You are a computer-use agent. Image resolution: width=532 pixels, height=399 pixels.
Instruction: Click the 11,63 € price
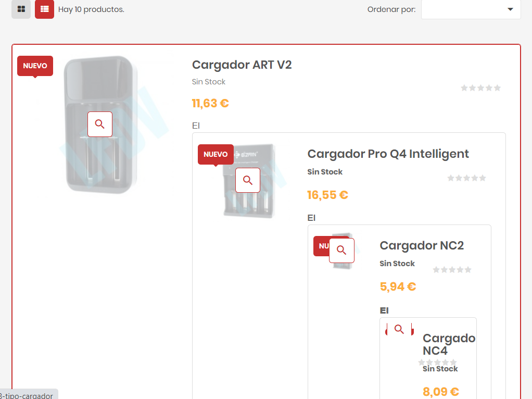click(x=210, y=103)
